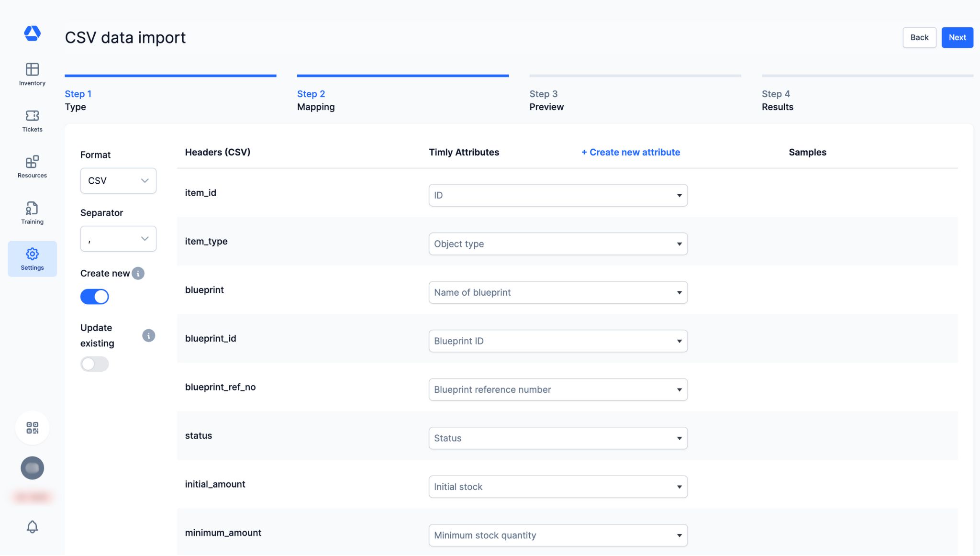Click Create new attribute link

point(630,152)
